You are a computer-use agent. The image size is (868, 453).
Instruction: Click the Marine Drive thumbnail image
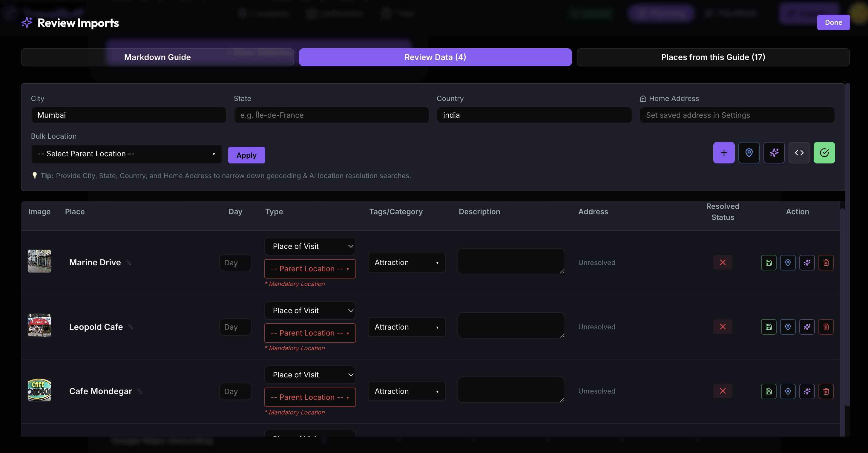tap(39, 261)
